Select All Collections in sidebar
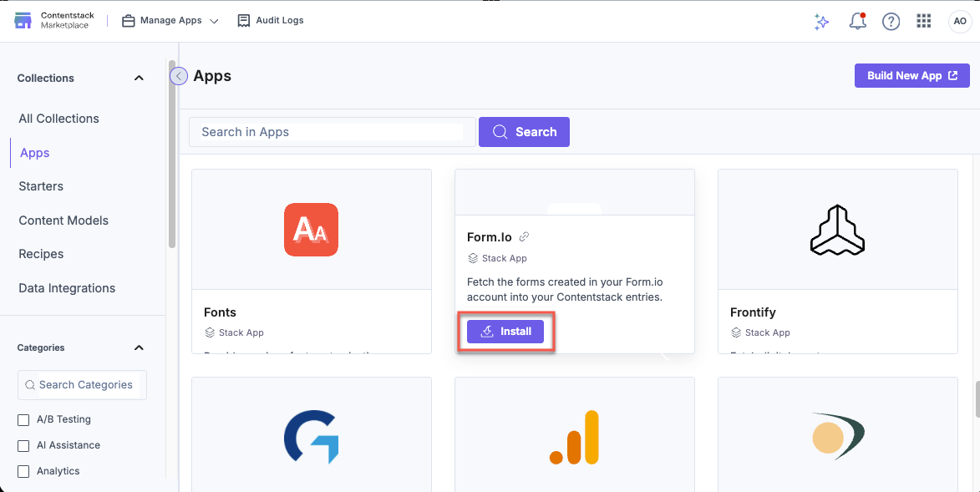This screenshot has height=492, width=980. [58, 119]
